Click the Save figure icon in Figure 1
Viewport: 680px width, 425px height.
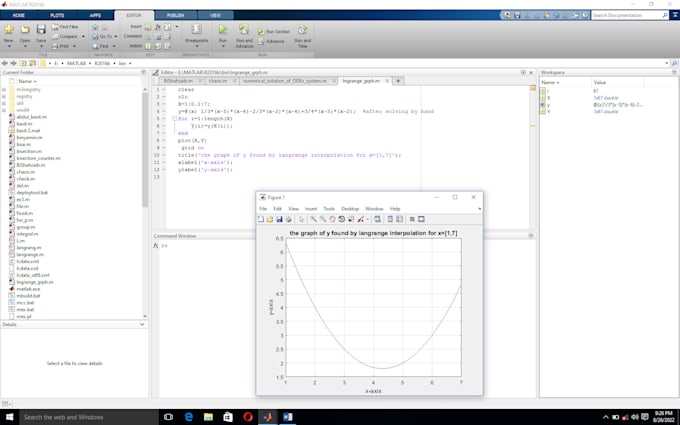(279, 219)
